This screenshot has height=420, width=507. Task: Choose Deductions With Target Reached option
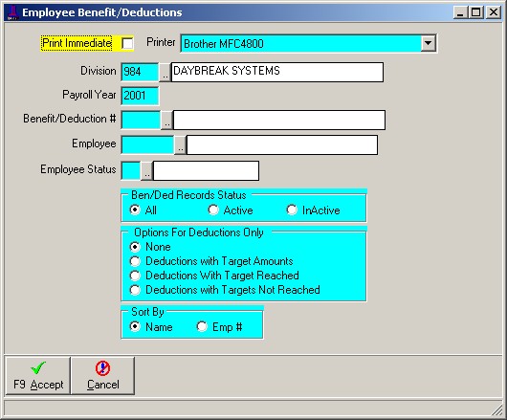click(x=135, y=276)
